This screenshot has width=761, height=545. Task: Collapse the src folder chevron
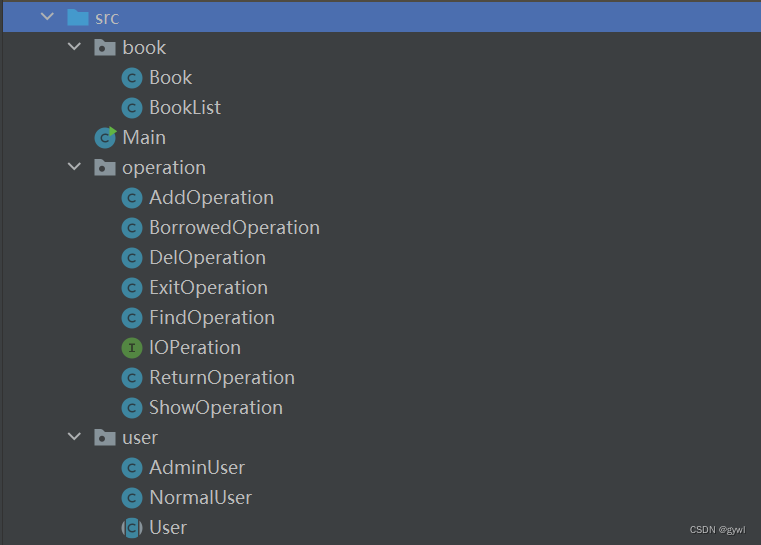[47, 17]
